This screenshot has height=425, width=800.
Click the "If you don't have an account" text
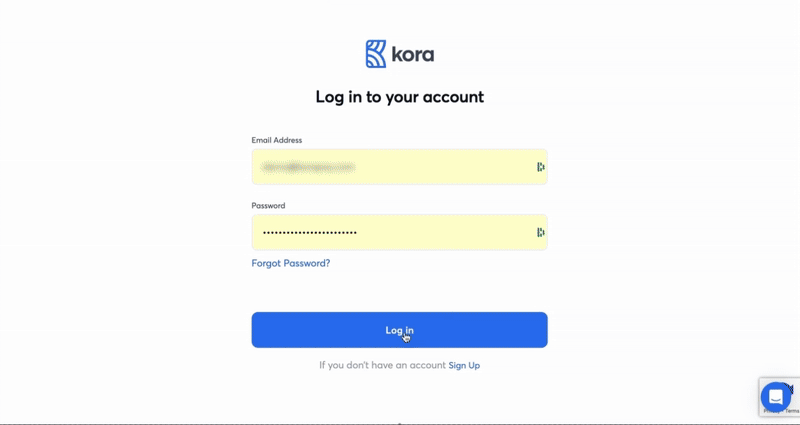point(382,365)
